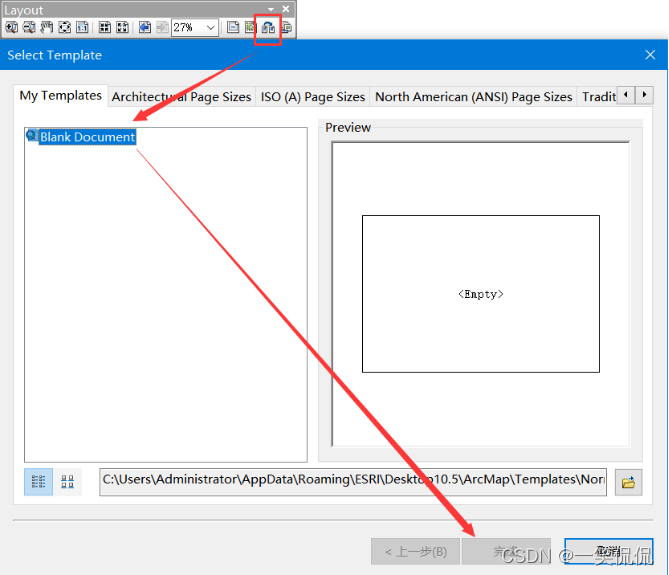669x575 pixels.
Task: Select the Layout Pan hand tool
Action: 47,28
